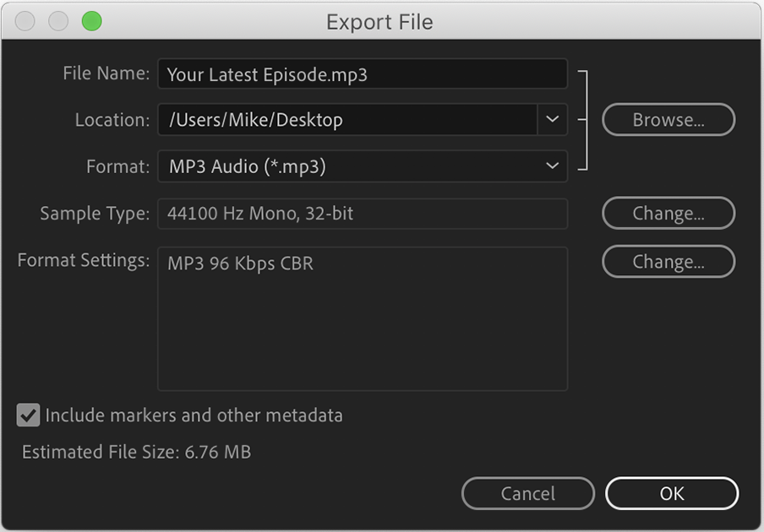The image size is (764, 532).
Task: Close the Export File dialog with the red button
Action: (x=24, y=21)
